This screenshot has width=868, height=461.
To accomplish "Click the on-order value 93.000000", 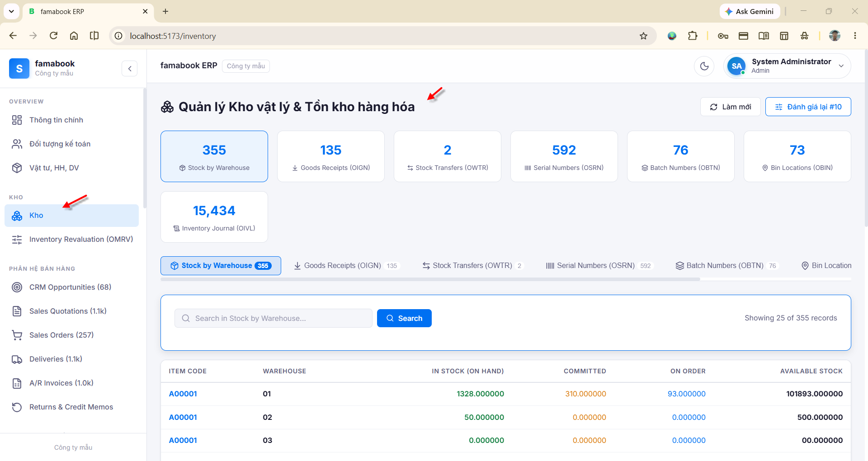I will 686,394.
